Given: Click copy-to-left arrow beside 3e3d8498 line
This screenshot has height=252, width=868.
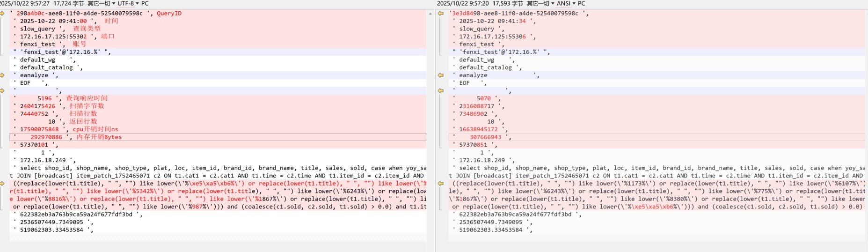Looking at the screenshot, I should (440, 14).
